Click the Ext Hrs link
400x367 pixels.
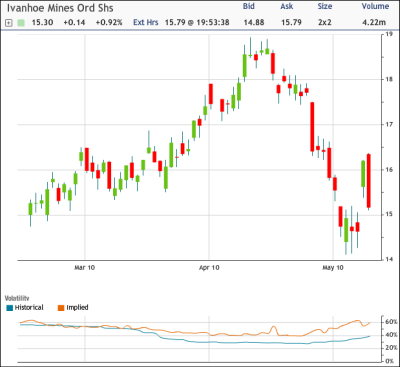pos(146,22)
